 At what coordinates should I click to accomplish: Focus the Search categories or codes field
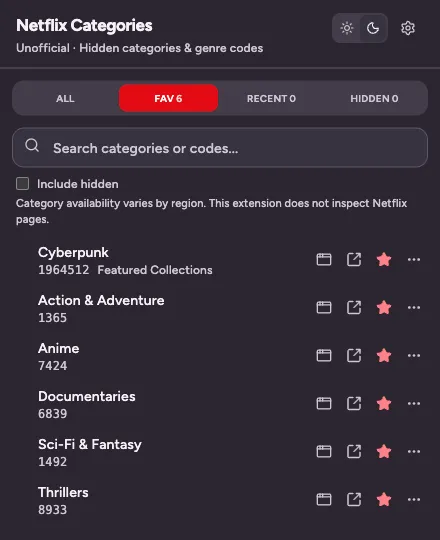tap(220, 148)
